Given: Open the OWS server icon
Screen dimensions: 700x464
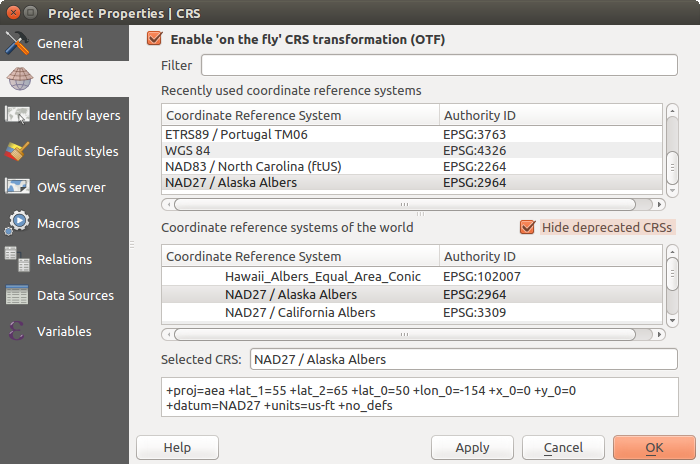Looking at the screenshot, I should click(17, 187).
